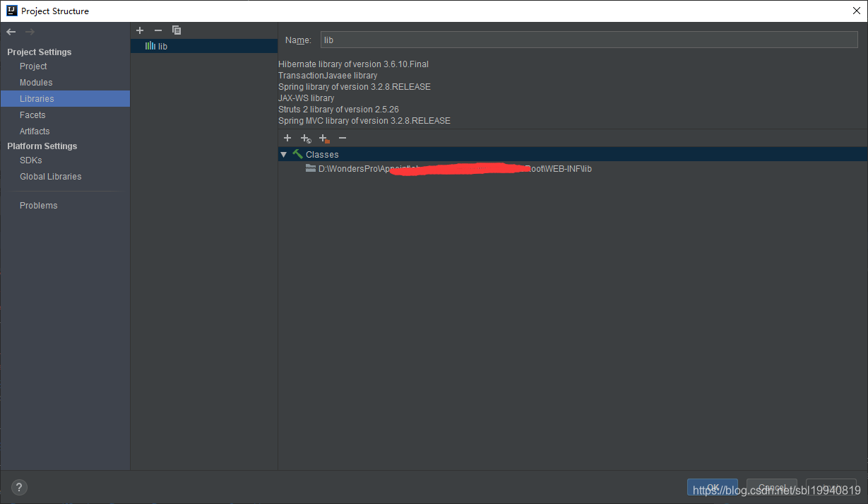The width and height of the screenshot is (868, 504).
Task: Click the lib library bars icon
Action: pos(150,46)
